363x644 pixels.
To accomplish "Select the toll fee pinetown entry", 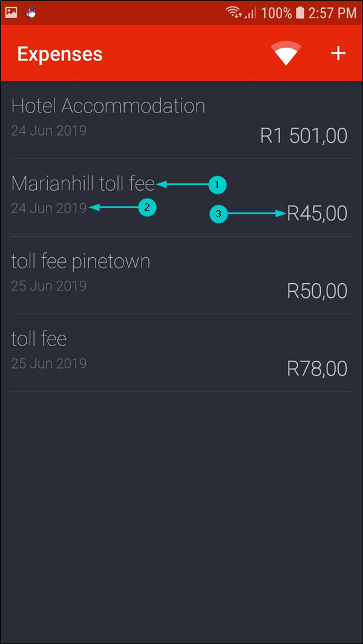I will coord(80,261).
